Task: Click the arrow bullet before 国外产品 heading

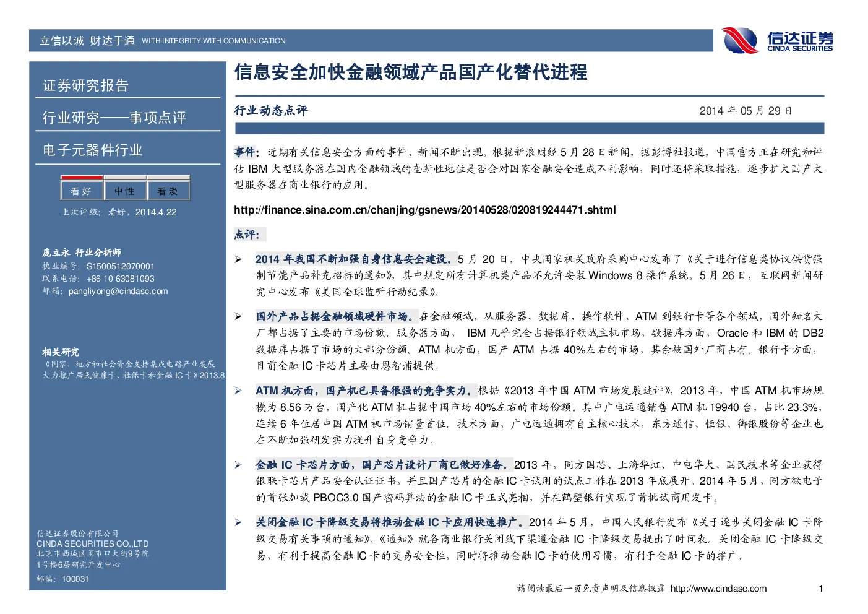Action: (x=238, y=316)
